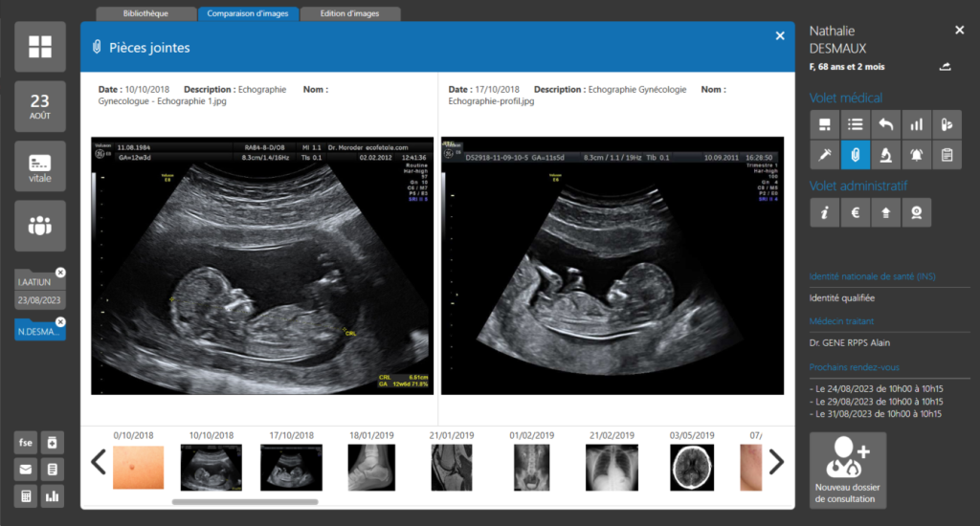Switch to the Edition d'images tab
This screenshot has width=980, height=526.
349,13
